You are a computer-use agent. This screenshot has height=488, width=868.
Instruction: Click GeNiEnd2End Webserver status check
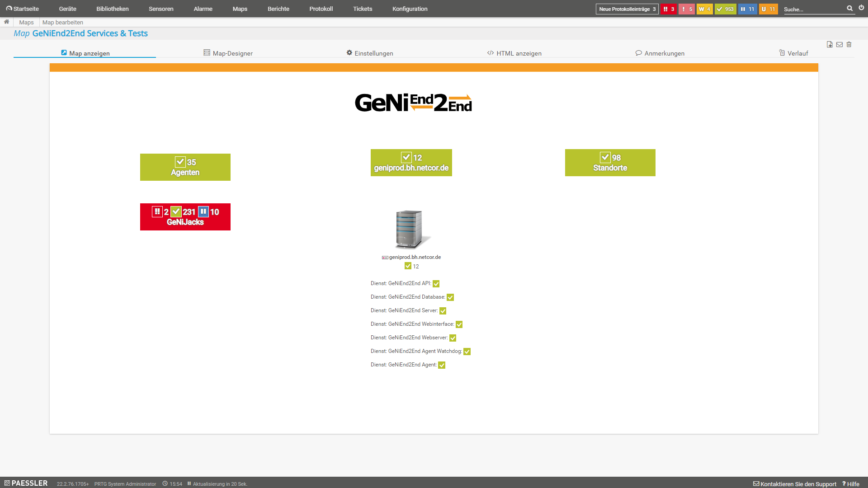tap(453, 338)
